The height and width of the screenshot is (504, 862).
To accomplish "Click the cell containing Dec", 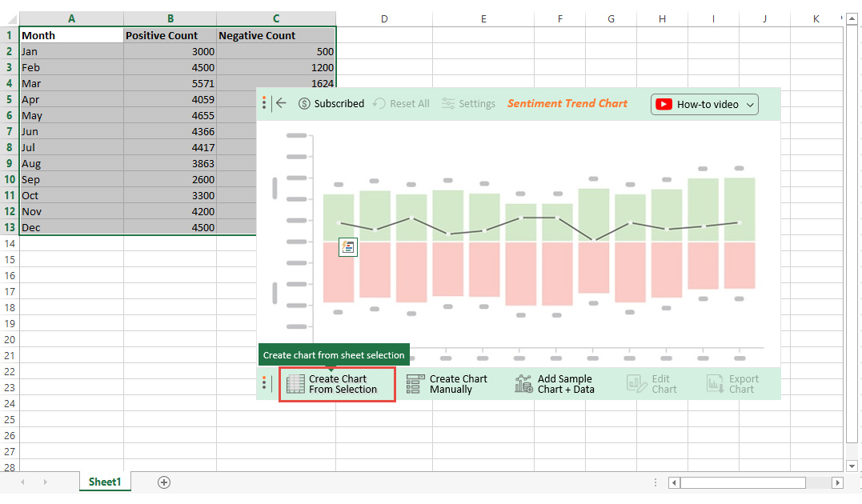I will 71,227.
